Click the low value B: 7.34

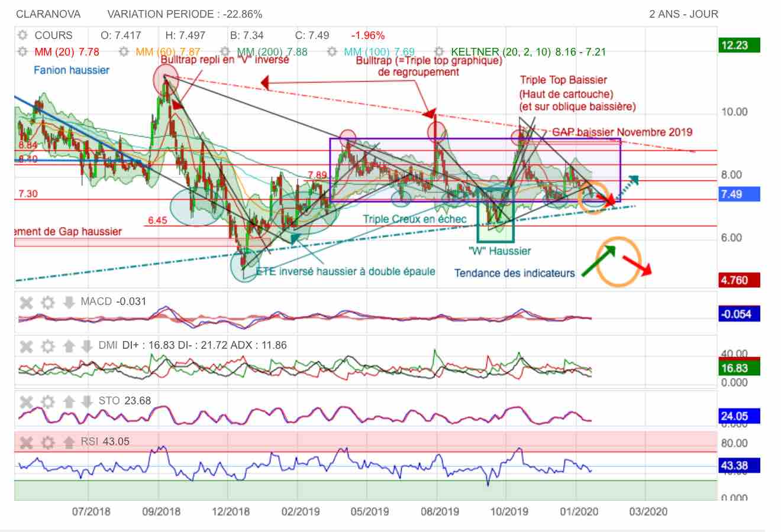[247, 35]
